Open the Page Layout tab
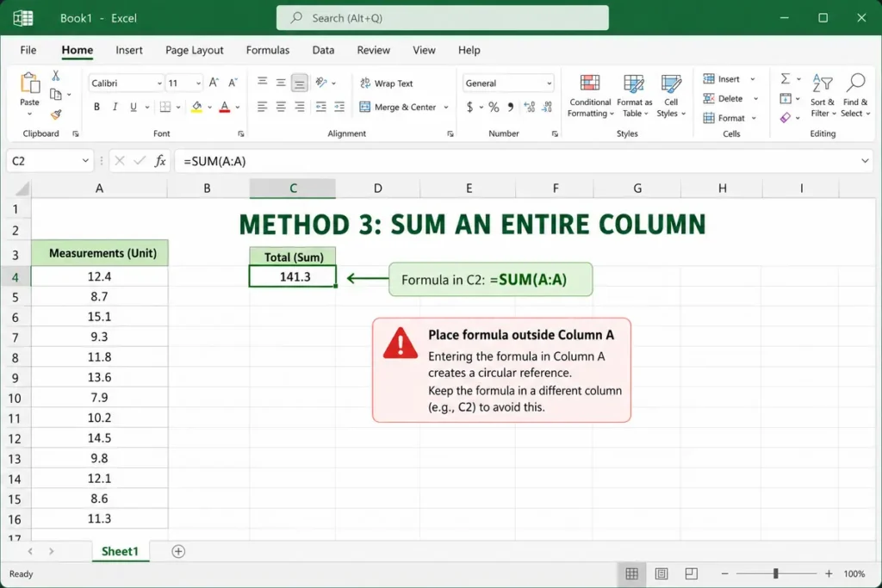 tap(194, 50)
